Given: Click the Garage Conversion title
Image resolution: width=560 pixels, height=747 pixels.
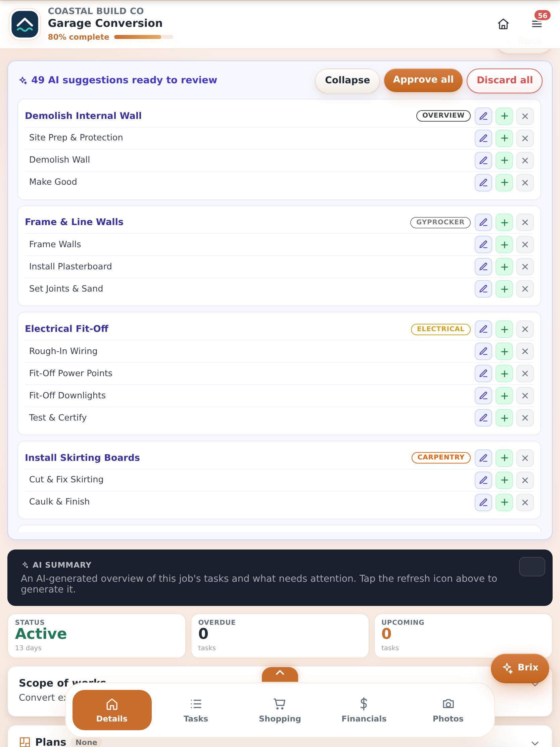Looking at the screenshot, I should (105, 23).
